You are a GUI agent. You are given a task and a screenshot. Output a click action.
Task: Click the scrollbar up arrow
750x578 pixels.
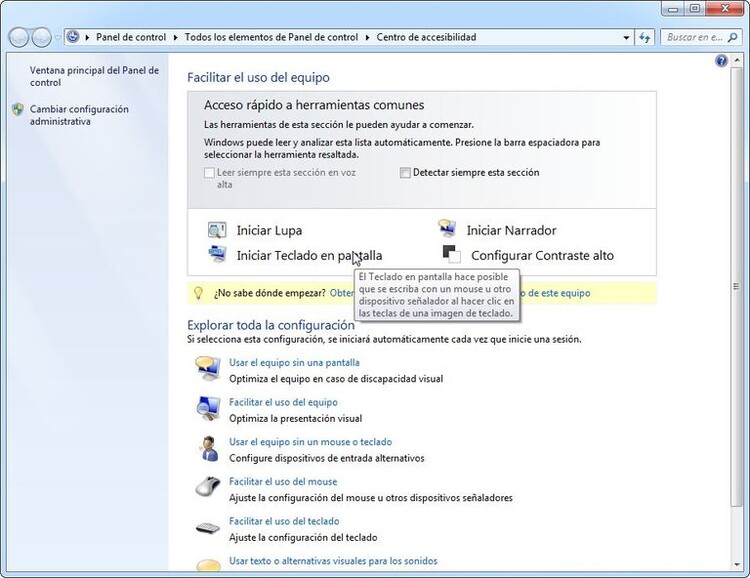pyautogui.click(x=736, y=60)
